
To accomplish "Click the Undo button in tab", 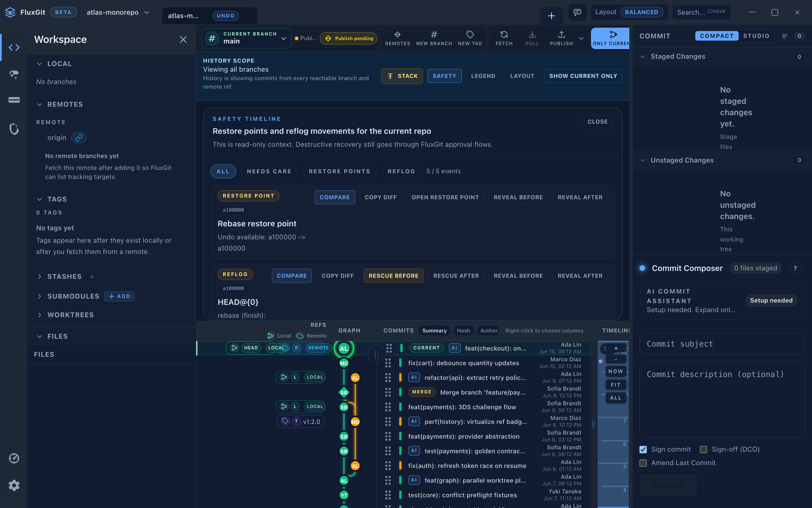I will coord(226,16).
